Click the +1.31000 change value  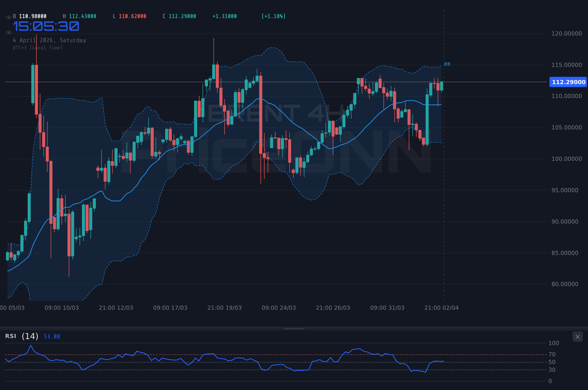pyautogui.click(x=225, y=16)
